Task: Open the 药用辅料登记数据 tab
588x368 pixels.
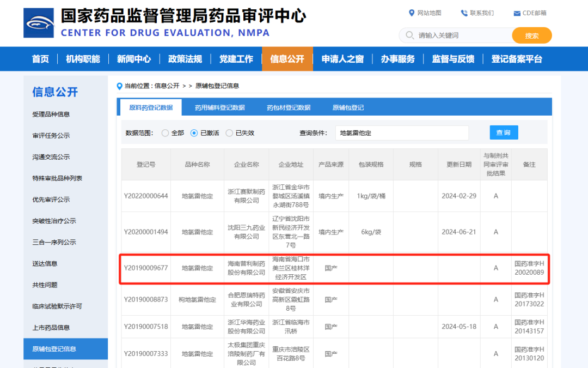Action: click(219, 107)
